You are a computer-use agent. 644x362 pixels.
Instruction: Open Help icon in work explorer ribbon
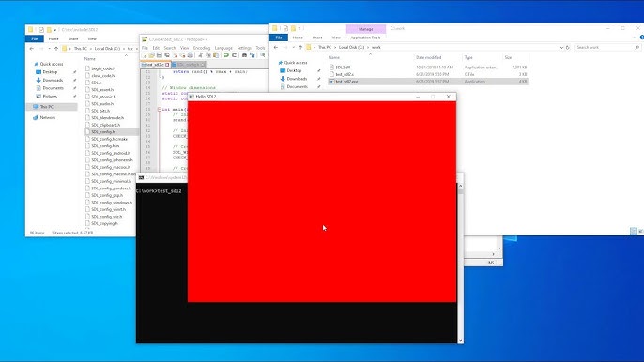coord(641,38)
